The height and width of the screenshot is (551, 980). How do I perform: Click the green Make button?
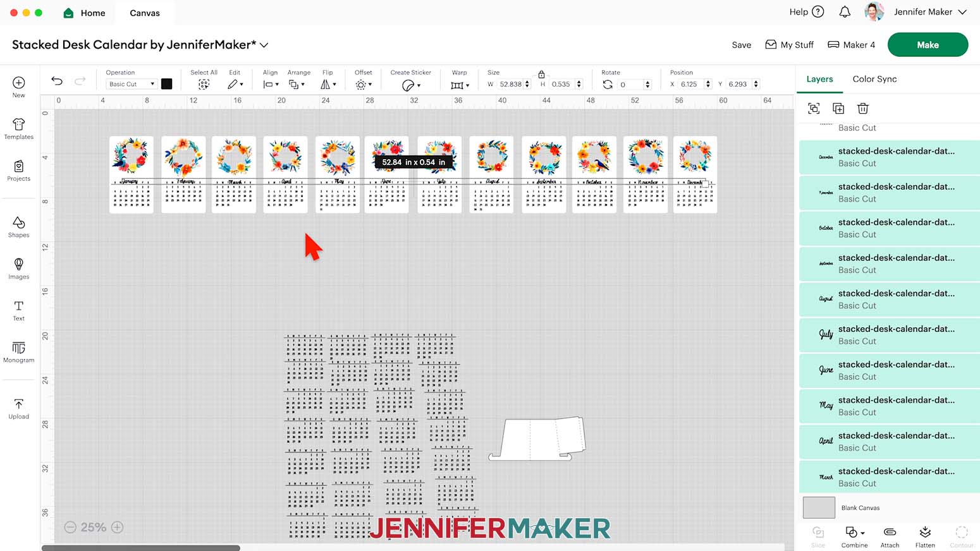pos(928,45)
